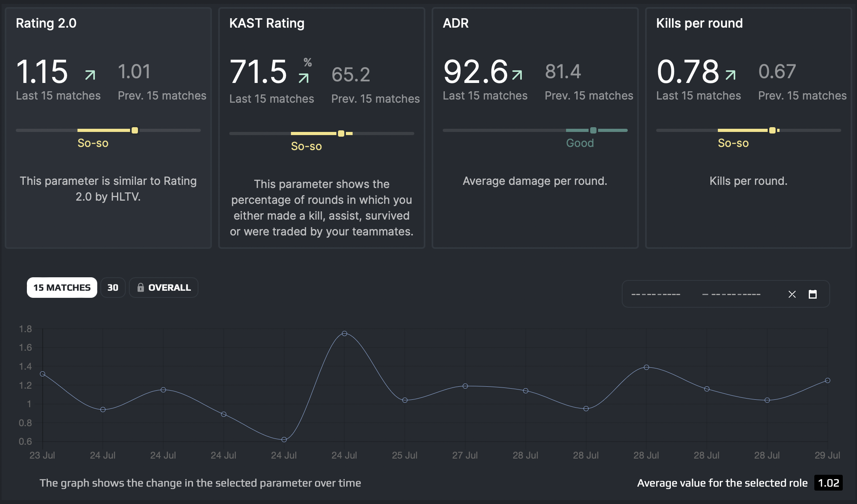
Task: Click the KAST Rating upward trend arrow
Action: tap(304, 78)
